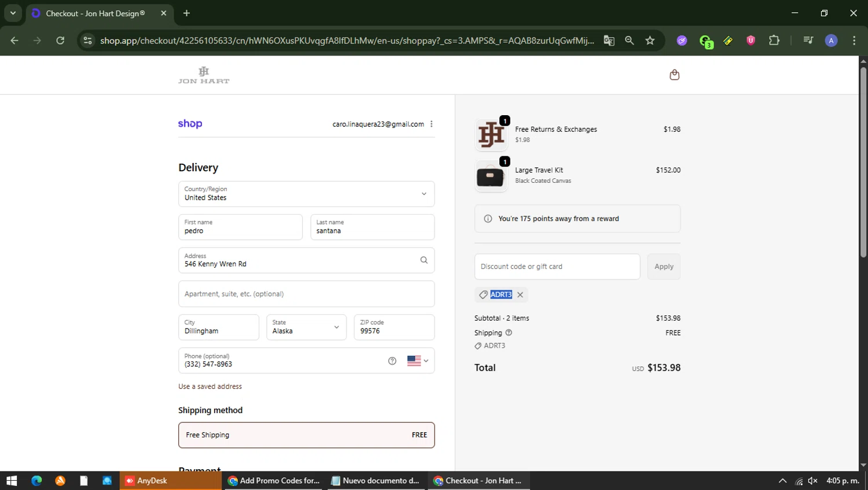This screenshot has width=868, height=490.
Task: Click the City field
Action: point(218,327)
